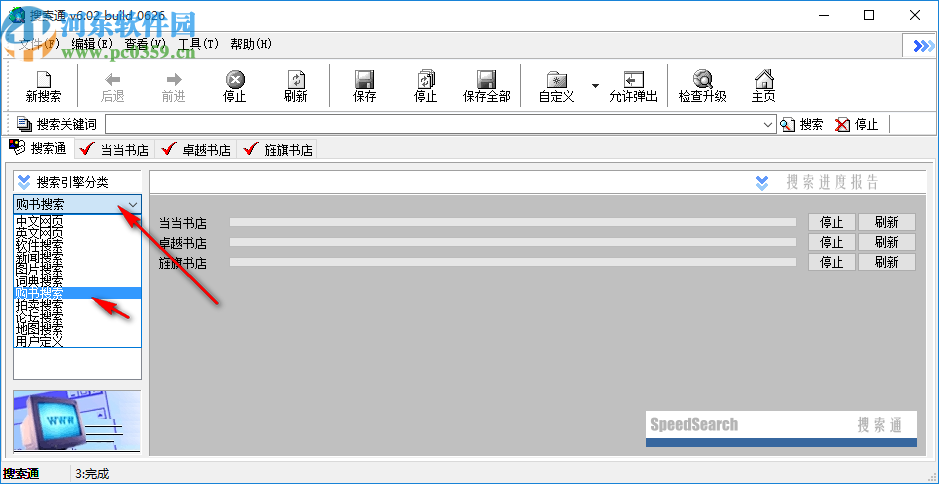Start a new search with 新搜索
The image size is (939, 484).
(43, 86)
